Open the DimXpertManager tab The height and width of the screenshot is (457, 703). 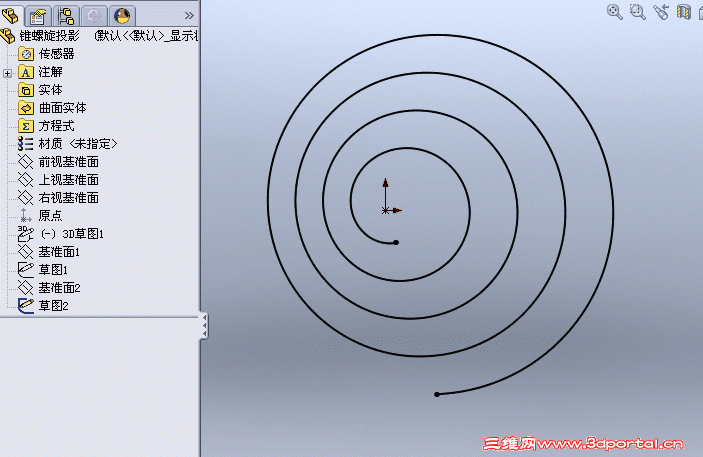point(94,16)
